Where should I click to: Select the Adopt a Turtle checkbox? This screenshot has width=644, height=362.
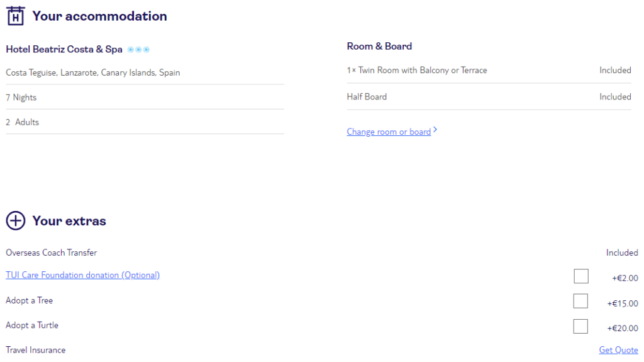tap(580, 327)
